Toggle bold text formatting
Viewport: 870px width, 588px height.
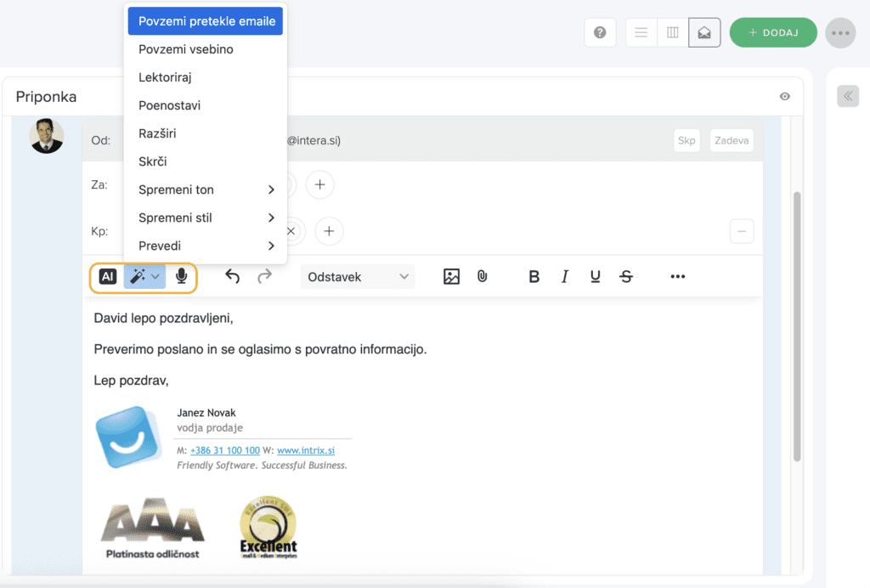[x=534, y=276]
